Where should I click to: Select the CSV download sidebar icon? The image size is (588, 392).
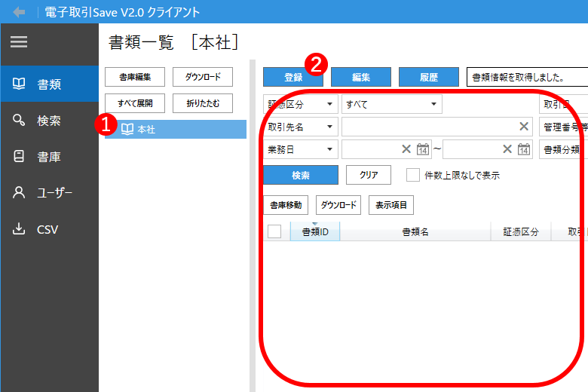[20, 229]
